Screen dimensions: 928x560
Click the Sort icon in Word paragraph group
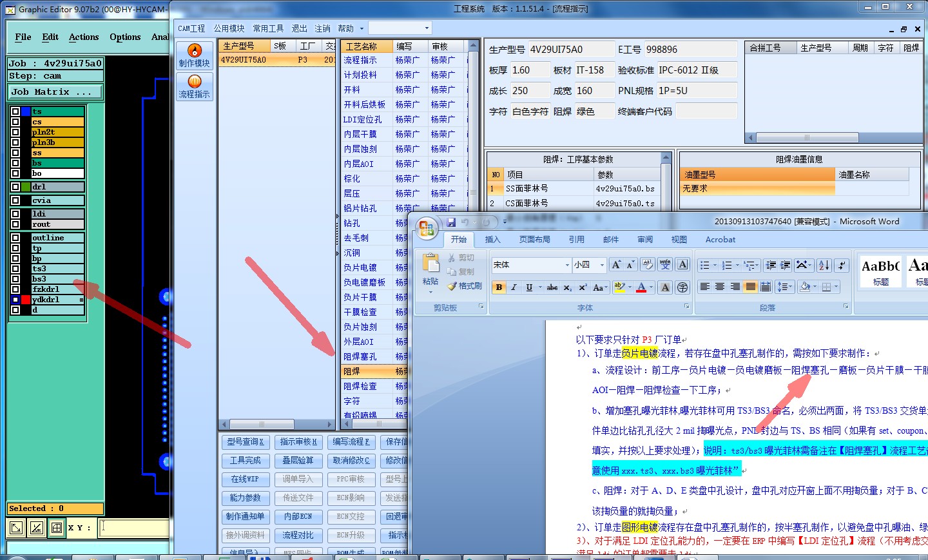pyautogui.click(x=824, y=265)
